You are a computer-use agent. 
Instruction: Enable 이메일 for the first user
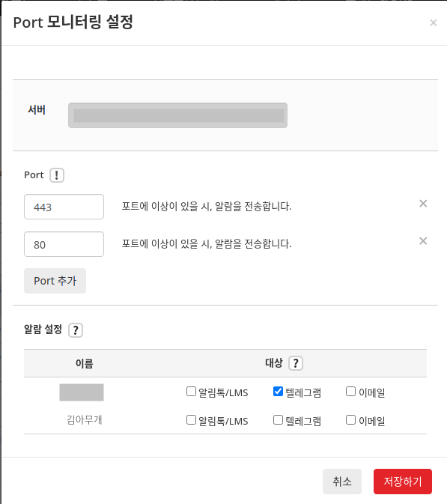[350, 392]
